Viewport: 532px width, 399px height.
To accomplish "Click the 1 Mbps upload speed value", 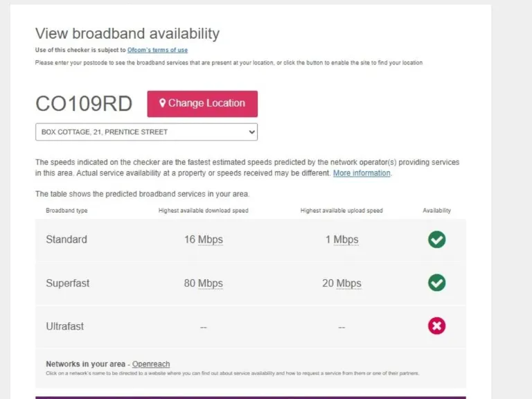I will pyautogui.click(x=342, y=240).
